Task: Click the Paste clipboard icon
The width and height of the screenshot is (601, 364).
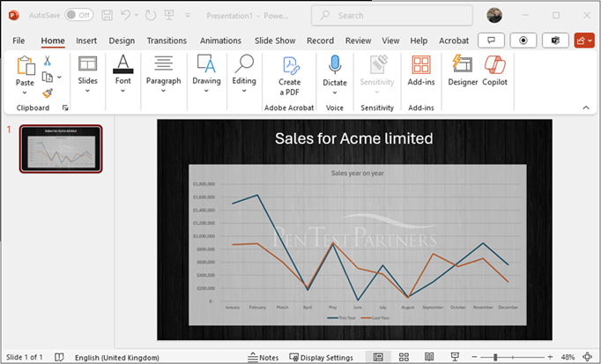Action: click(26, 65)
